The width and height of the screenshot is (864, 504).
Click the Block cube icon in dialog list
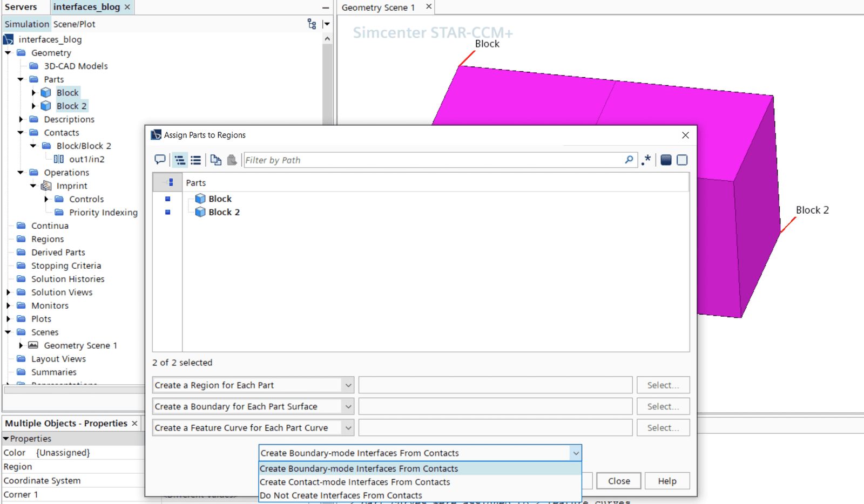pyautogui.click(x=200, y=199)
